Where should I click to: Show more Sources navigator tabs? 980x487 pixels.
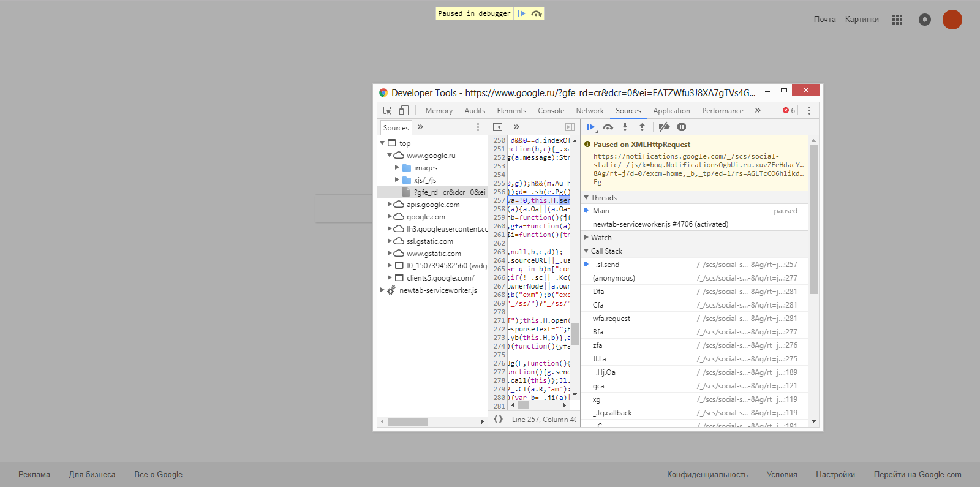[420, 127]
